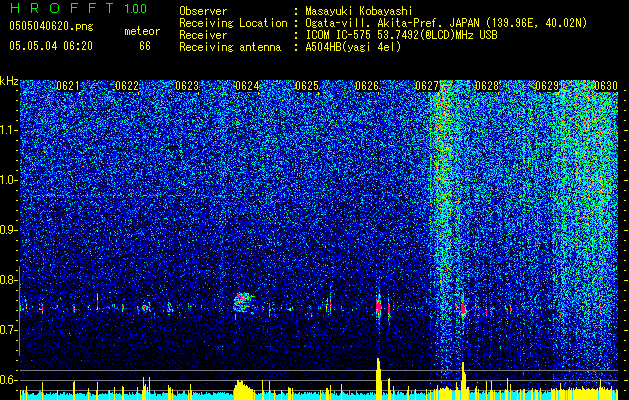Click the Receiver field label

pyautogui.click(x=203, y=35)
